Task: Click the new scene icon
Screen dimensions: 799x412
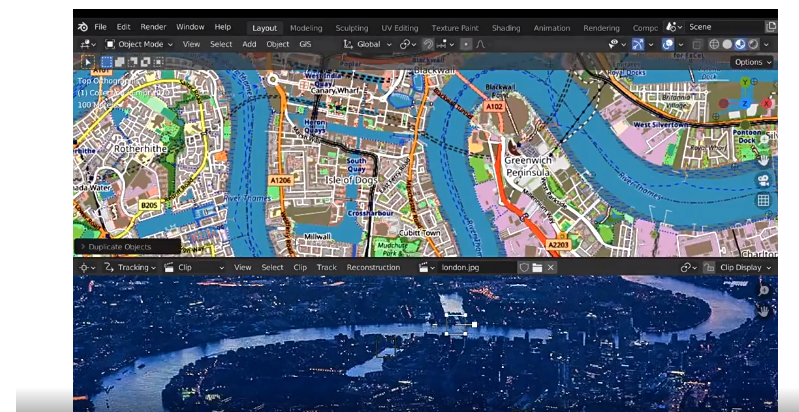Action: [x=770, y=27]
